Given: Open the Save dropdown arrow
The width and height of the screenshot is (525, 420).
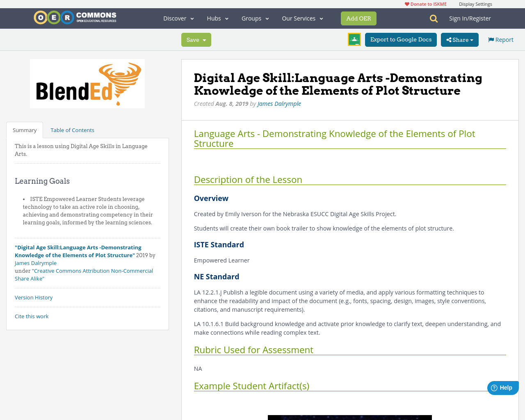Looking at the screenshot, I should click(x=204, y=39).
